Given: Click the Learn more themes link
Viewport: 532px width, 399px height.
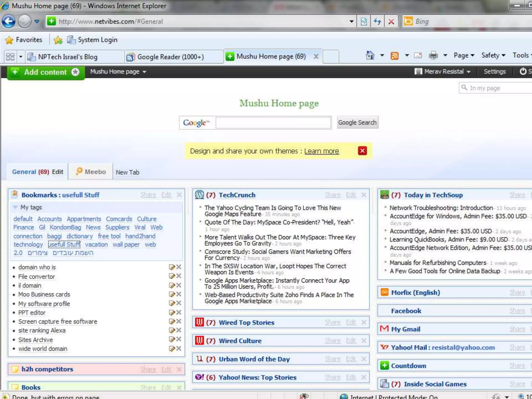Looking at the screenshot, I should tap(322, 151).
